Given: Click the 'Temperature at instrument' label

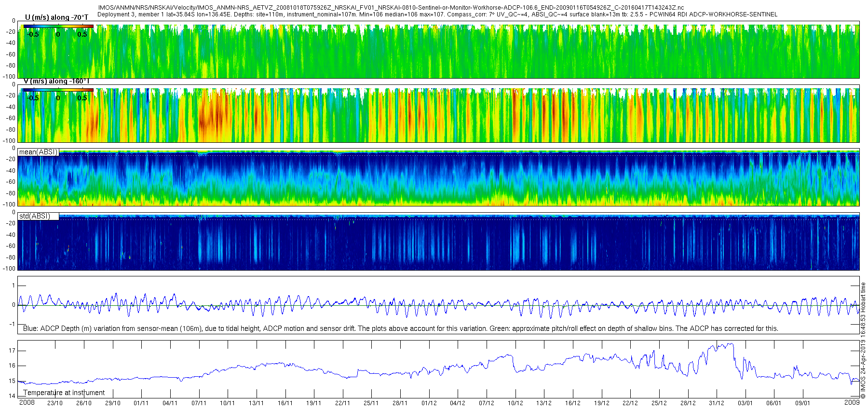Looking at the screenshot, I should [x=64, y=393].
